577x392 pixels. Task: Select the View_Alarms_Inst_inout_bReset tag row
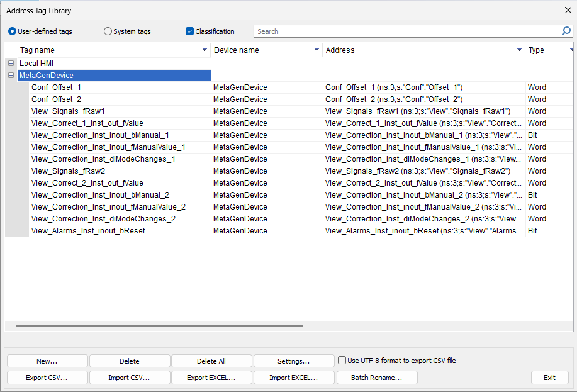point(289,231)
